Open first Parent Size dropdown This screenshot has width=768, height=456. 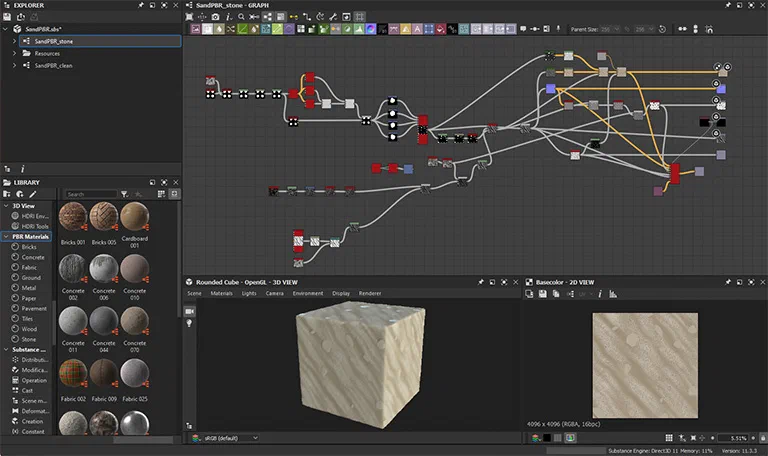610,29
